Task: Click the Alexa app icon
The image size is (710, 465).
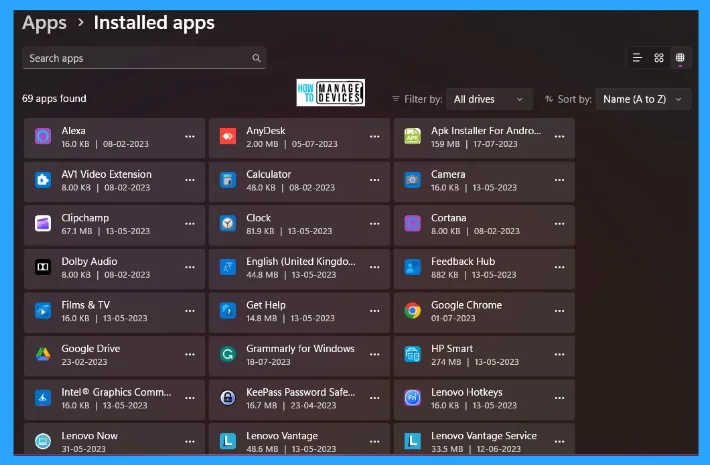Action: click(43, 136)
